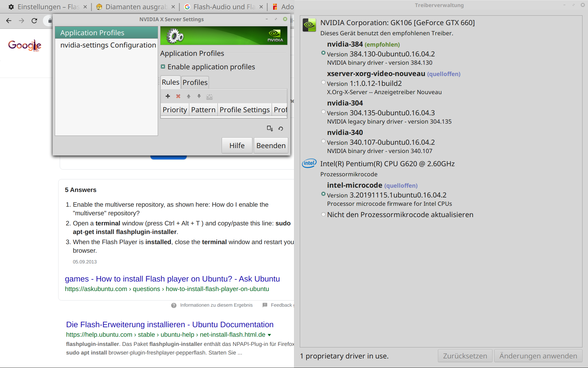588x368 pixels.
Task: Click the reload profiles icon
Action: click(281, 129)
